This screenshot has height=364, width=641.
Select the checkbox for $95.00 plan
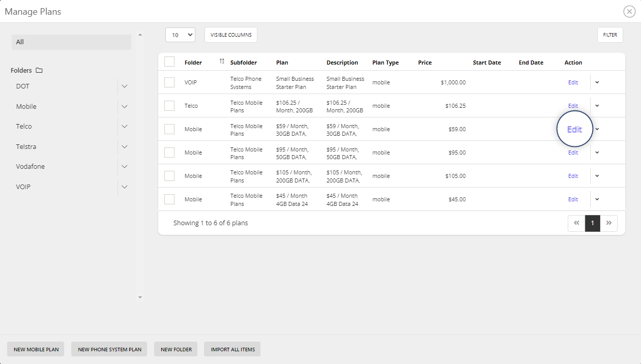(169, 153)
